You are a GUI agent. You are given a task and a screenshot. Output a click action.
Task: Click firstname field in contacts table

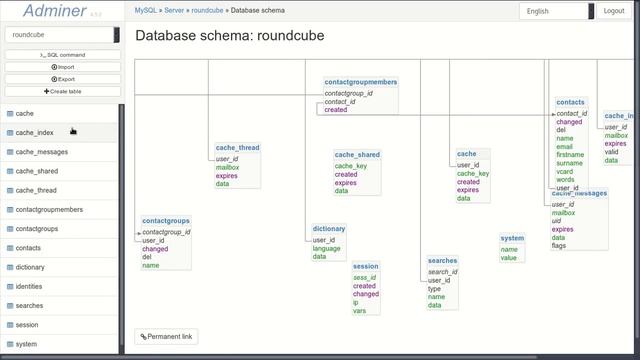point(570,155)
